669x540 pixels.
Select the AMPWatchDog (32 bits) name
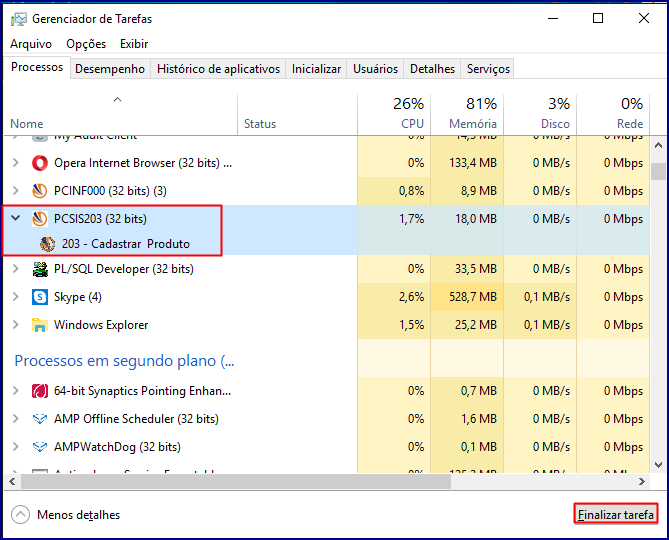pos(117,447)
